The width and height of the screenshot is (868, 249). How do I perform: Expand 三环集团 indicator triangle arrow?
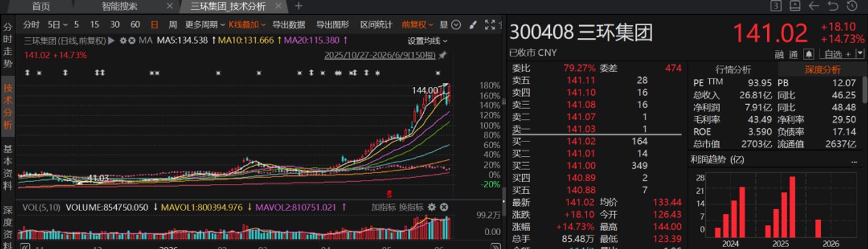pyautogui.click(x=111, y=41)
